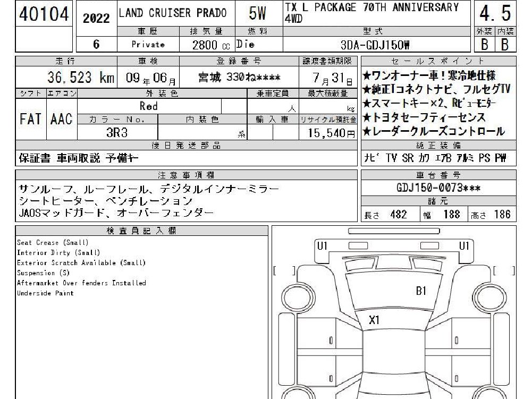
Task: Select the トヨタセーフティーセンス sales point
Action: [424, 117]
